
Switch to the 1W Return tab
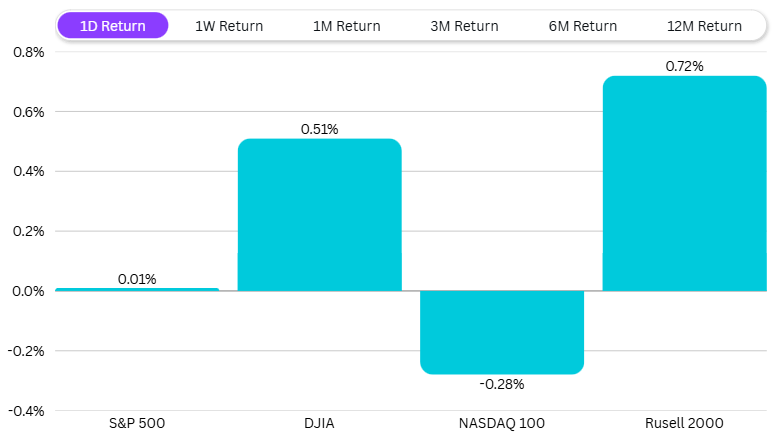coord(229,26)
